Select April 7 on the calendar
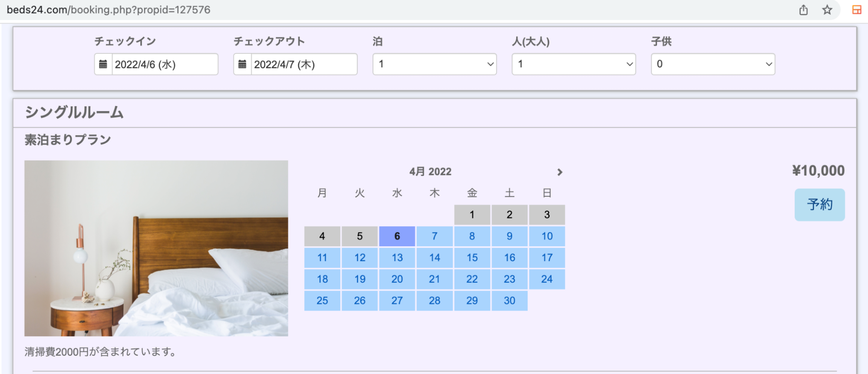The width and height of the screenshot is (868, 374). (434, 236)
